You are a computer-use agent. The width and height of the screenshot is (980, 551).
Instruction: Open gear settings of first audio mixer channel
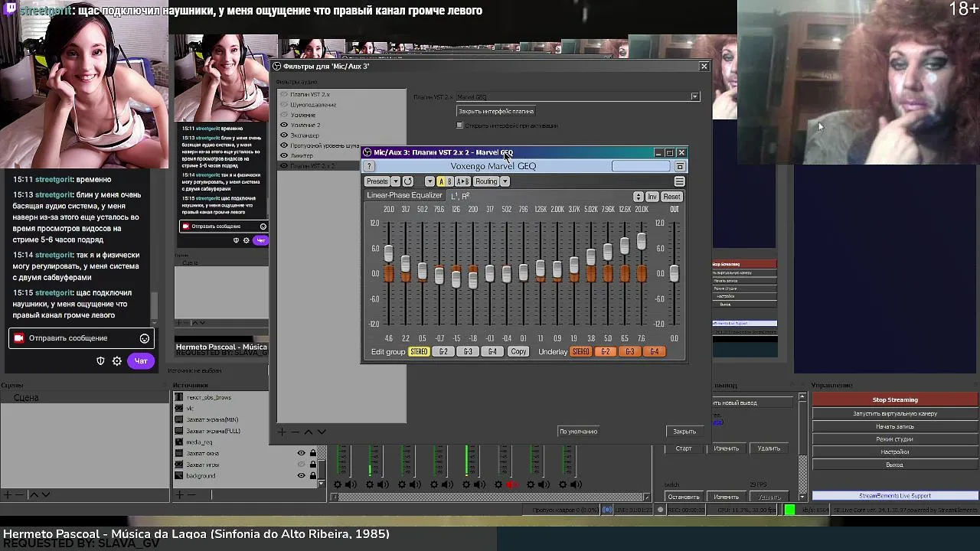[x=338, y=484]
